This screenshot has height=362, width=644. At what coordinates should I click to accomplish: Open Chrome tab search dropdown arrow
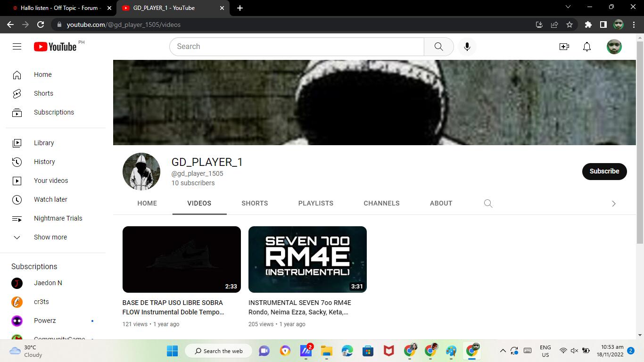tap(568, 7)
